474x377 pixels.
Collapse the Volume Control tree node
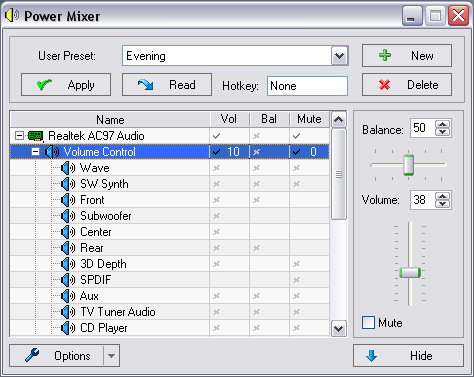pos(35,152)
